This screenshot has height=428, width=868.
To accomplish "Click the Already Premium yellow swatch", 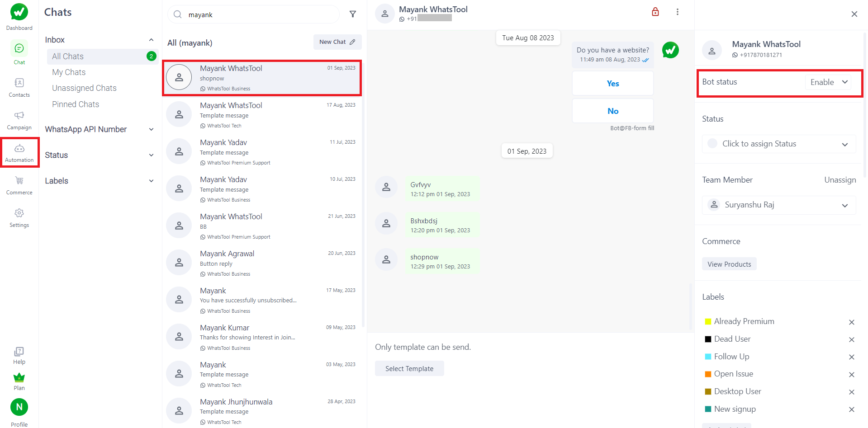I will click(x=708, y=322).
